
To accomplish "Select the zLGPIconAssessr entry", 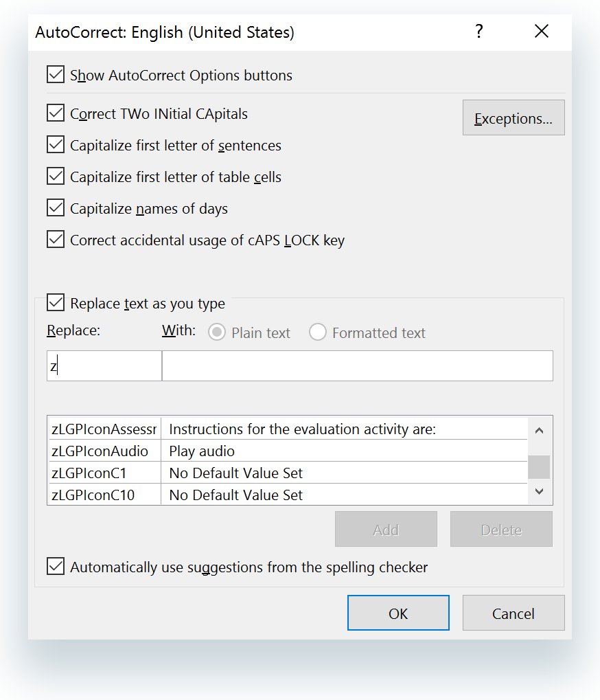I will [x=104, y=429].
